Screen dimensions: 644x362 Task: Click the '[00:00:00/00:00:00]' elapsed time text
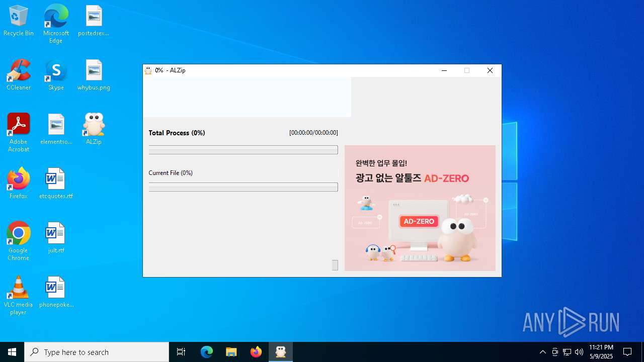click(313, 133)
